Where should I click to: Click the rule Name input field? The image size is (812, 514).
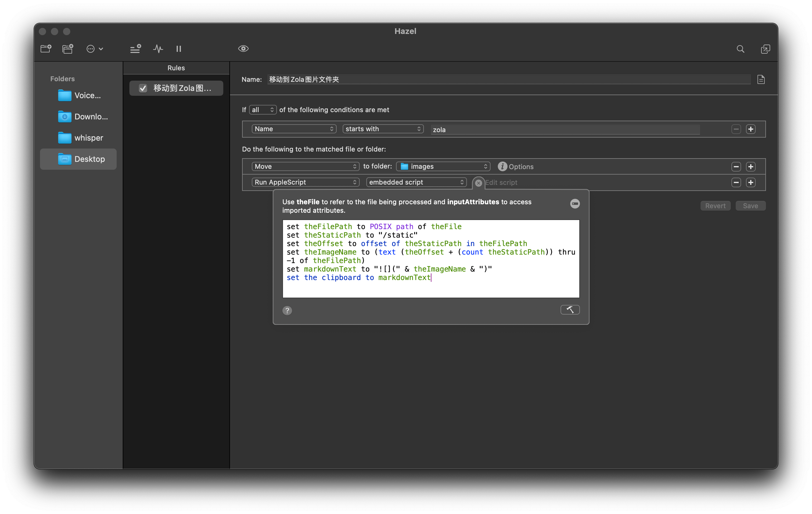(509, 80)
